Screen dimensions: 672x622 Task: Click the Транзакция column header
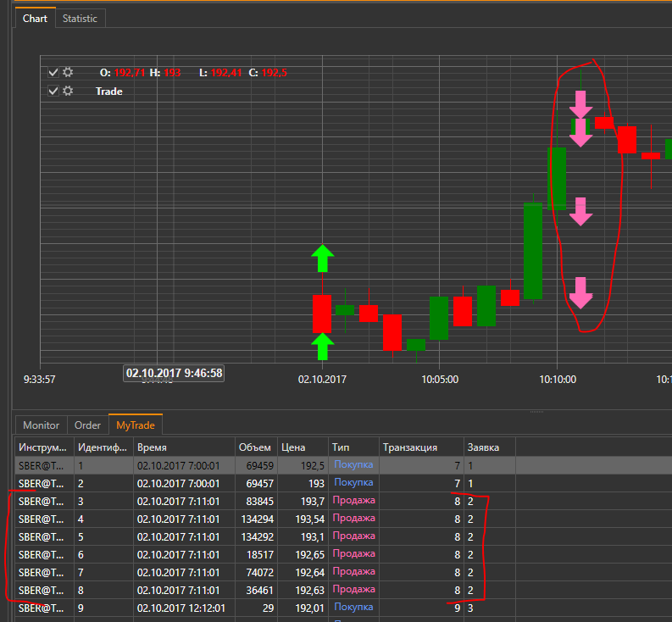click(x=419, y=447)
